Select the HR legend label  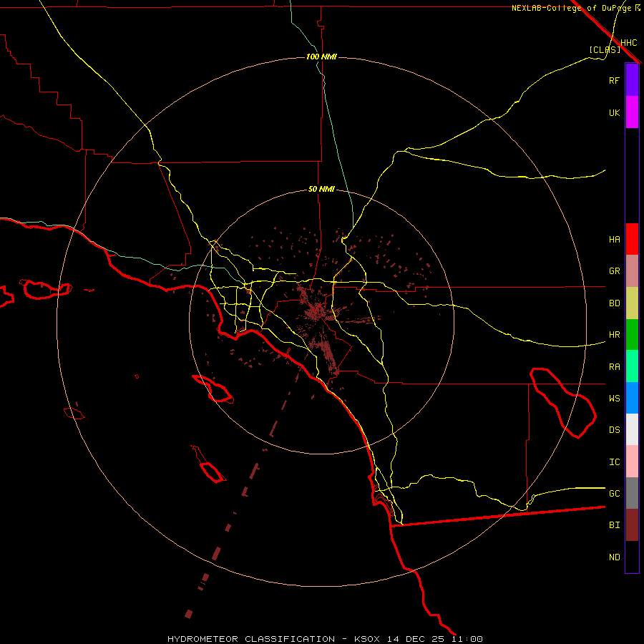tap(614, 335)
